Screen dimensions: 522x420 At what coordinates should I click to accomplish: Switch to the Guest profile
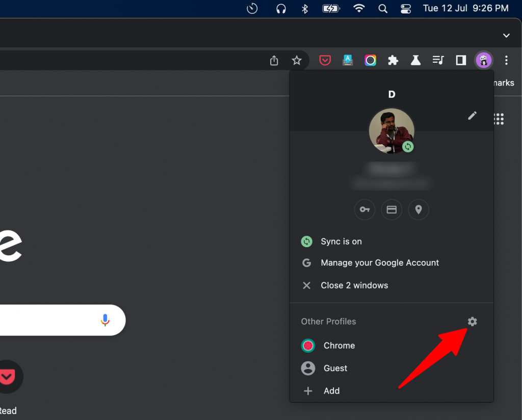(x=334, y=368)
